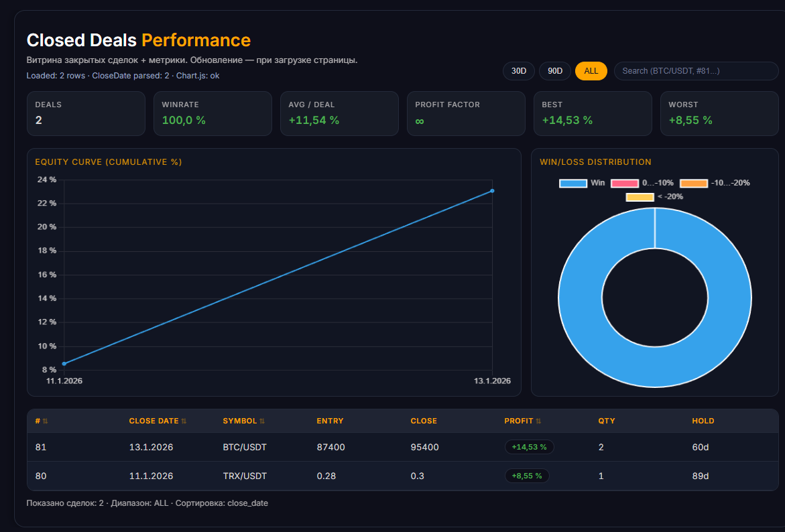The height and width of the screenshot is (532, 785).
Task: Toggle the Win legend swatch
Action: 572,183
